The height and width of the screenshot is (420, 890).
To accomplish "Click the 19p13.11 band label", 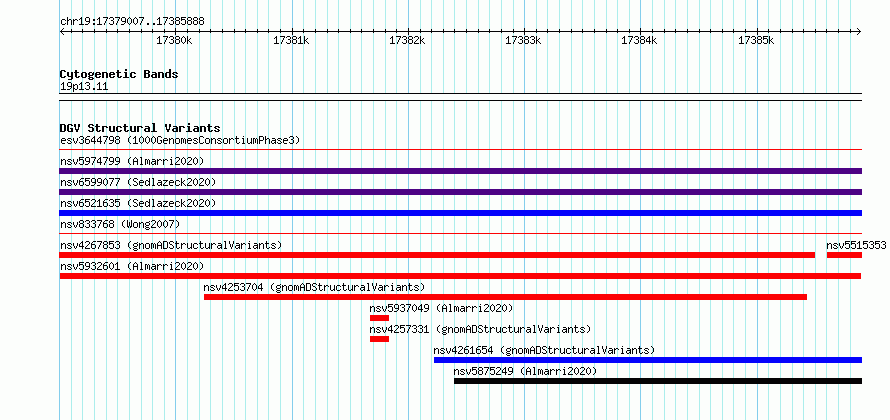I will click(84, 87).
